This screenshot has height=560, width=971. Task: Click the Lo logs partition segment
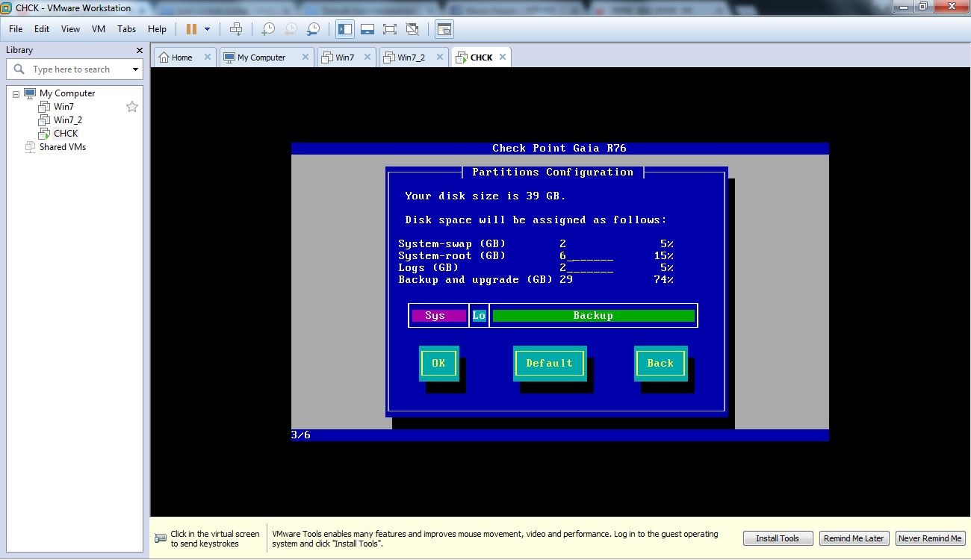click(479, 316)
